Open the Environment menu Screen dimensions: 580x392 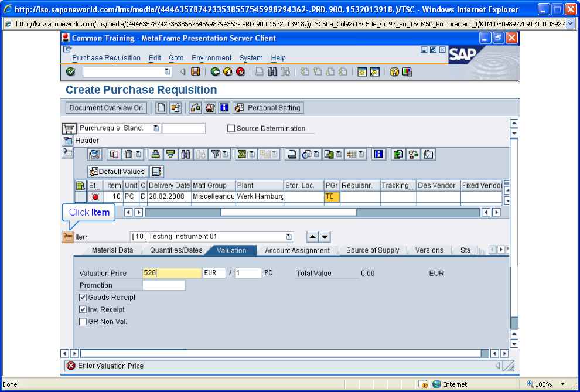pyautogui.click(x=211, y=58)
